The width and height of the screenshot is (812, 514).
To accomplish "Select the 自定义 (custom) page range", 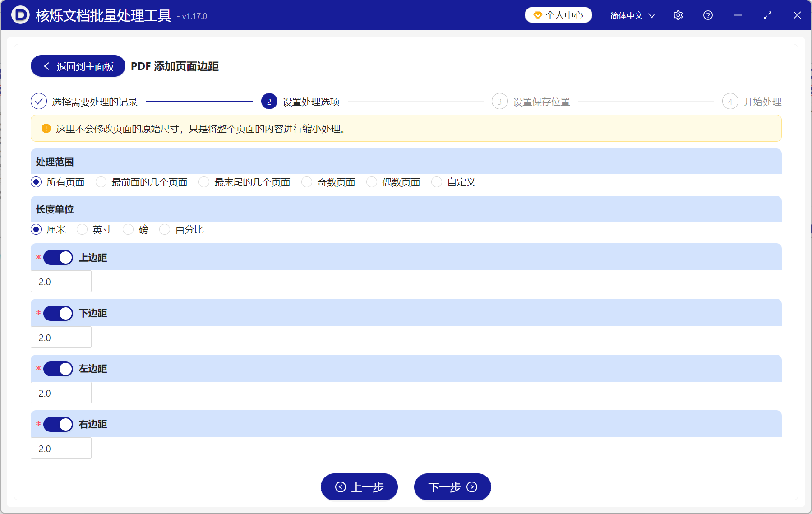I will pyautogui.click(x=436, y=182).
